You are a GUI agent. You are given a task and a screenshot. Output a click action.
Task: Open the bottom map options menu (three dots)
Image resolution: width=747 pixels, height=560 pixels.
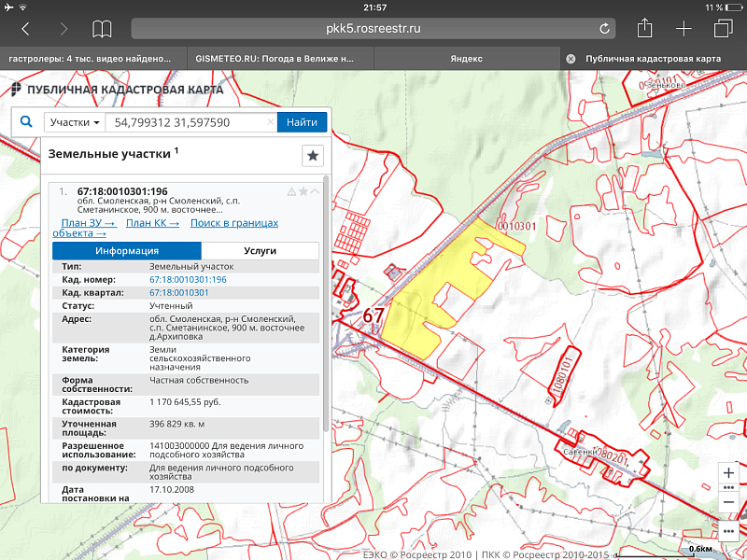(728, 530)
